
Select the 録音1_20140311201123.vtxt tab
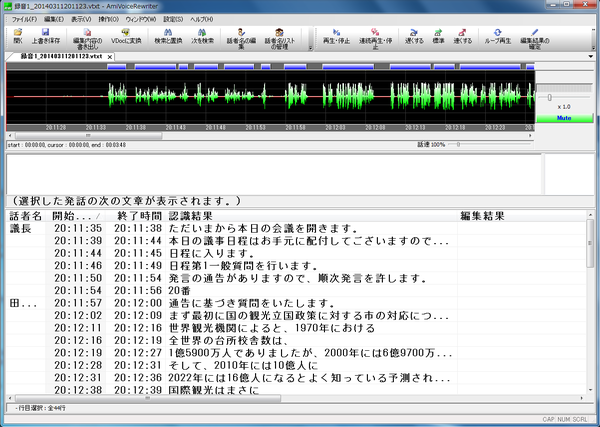(60, 56)
